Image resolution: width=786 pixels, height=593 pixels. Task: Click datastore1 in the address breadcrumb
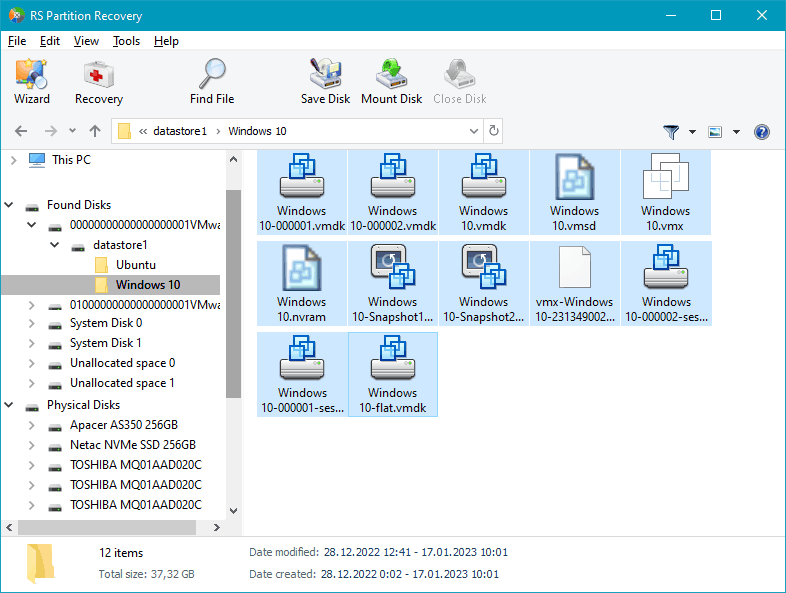tap(179, 131)
